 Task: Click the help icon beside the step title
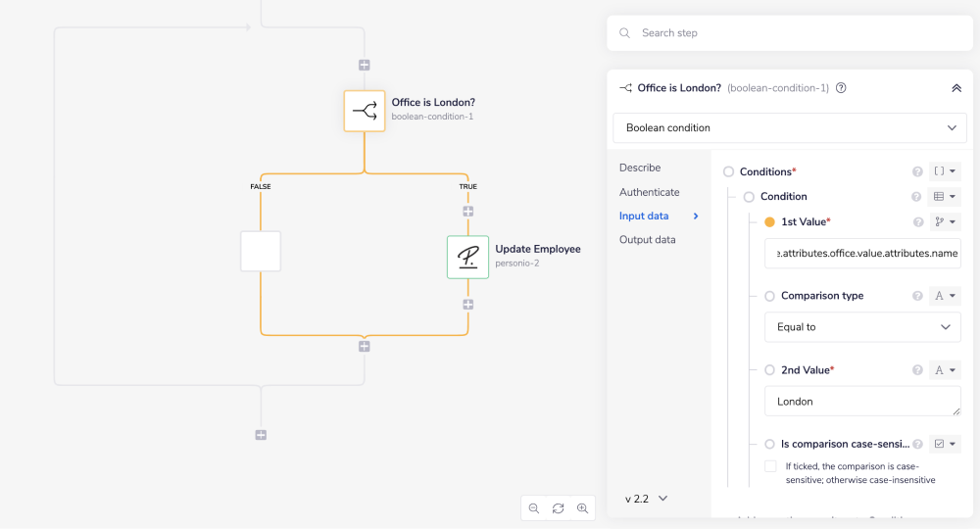point(841,88)
